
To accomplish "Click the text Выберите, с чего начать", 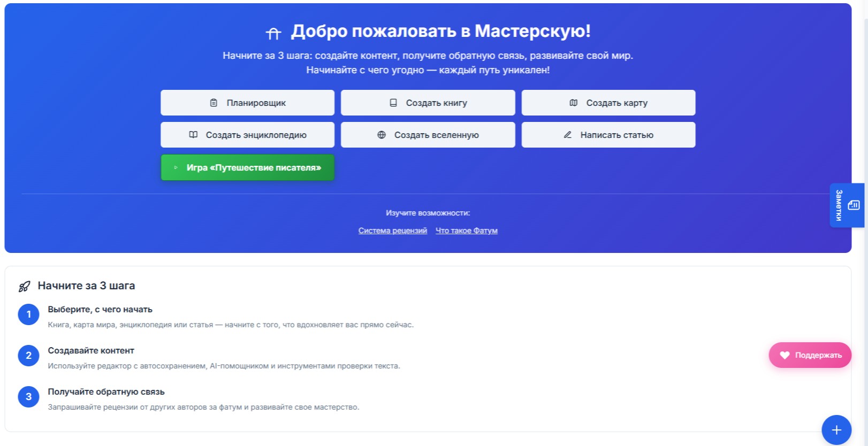I will pos(100,310).
